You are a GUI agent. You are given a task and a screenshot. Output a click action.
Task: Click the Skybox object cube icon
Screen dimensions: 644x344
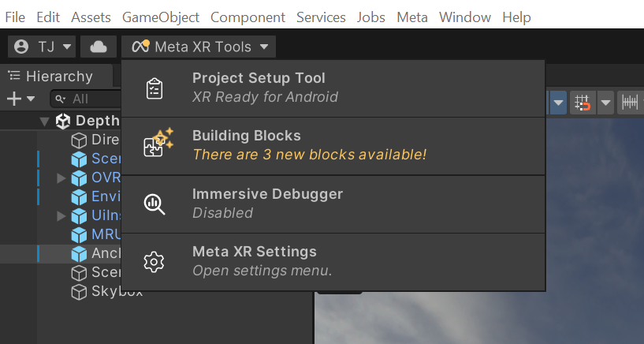pyautogui.click(x=79, y=292)
